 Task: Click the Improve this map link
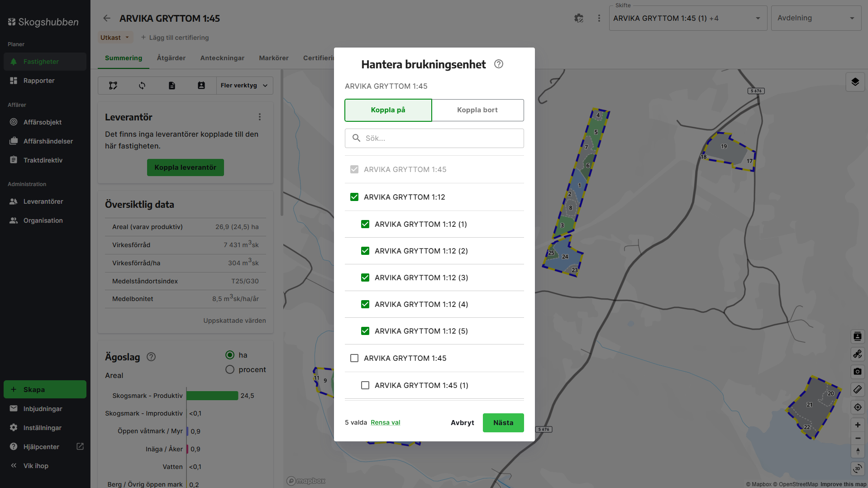[844, 484]
